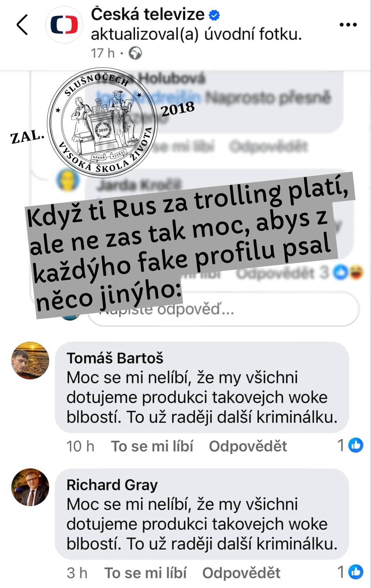Tap the back arrow icon
Image resolution: width=371 pixels, height=588 pixels.
tap(22, 25)
